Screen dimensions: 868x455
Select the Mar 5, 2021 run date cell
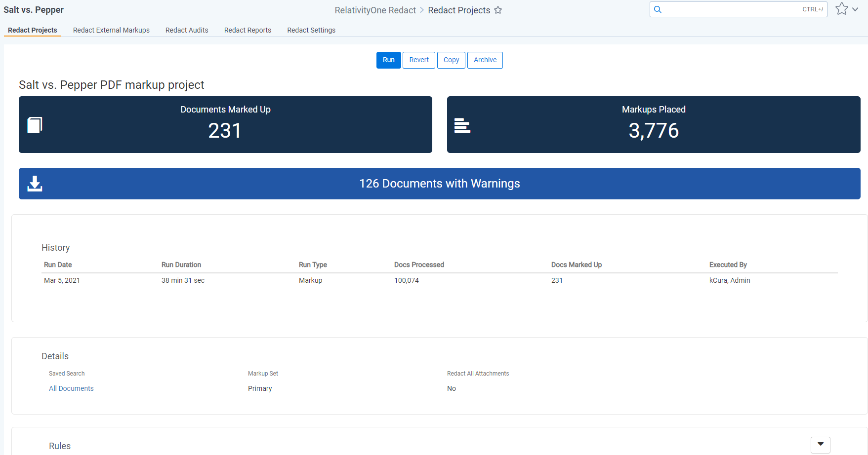point(62,280)
